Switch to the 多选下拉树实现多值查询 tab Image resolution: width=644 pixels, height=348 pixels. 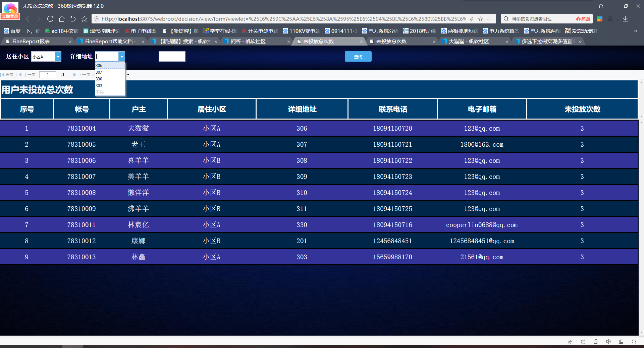(x=546, y=42)
